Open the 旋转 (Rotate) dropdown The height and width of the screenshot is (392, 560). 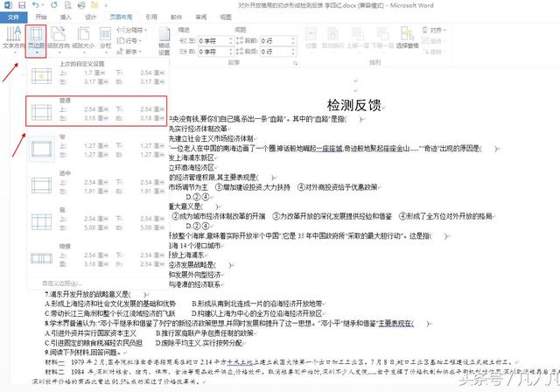[x=432, y=52]
